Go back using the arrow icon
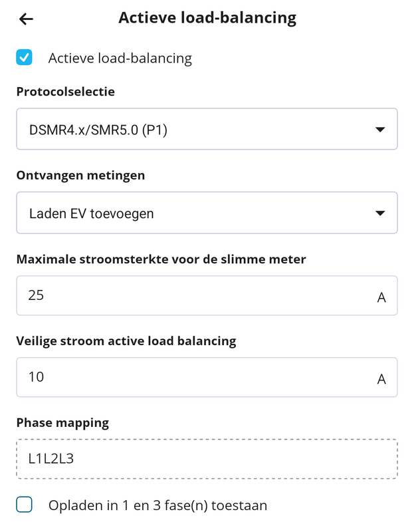The width and height of the screenshot is (414, 532). [x=26, y=19]
